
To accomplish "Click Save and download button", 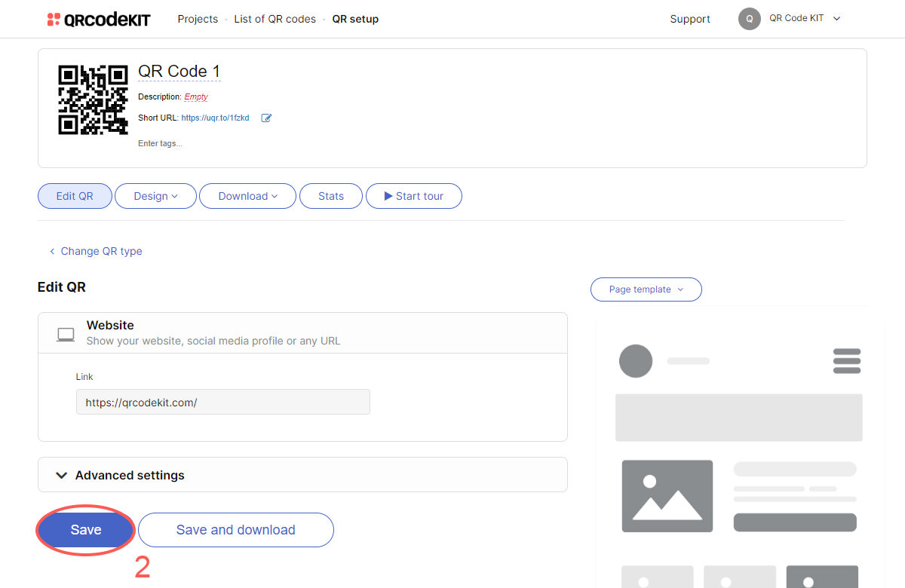I will click(235, 530).
